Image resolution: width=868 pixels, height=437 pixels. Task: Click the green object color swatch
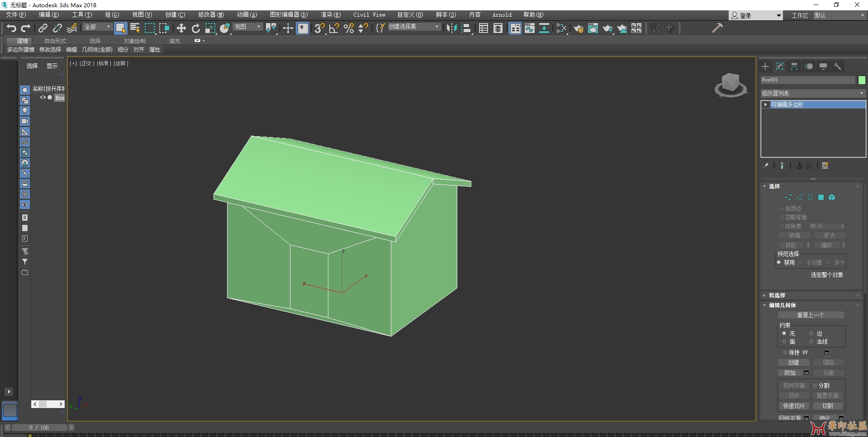[862, 80]
